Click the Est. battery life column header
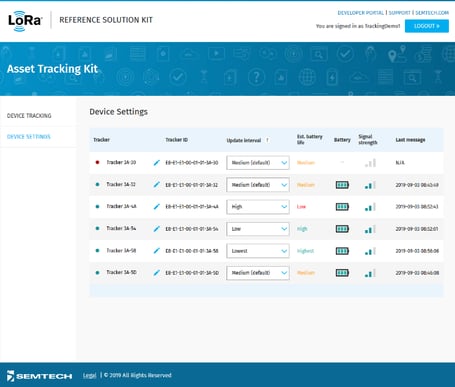Image resolution: width=455 pixels, height=387 pixels. coord(310,139)
